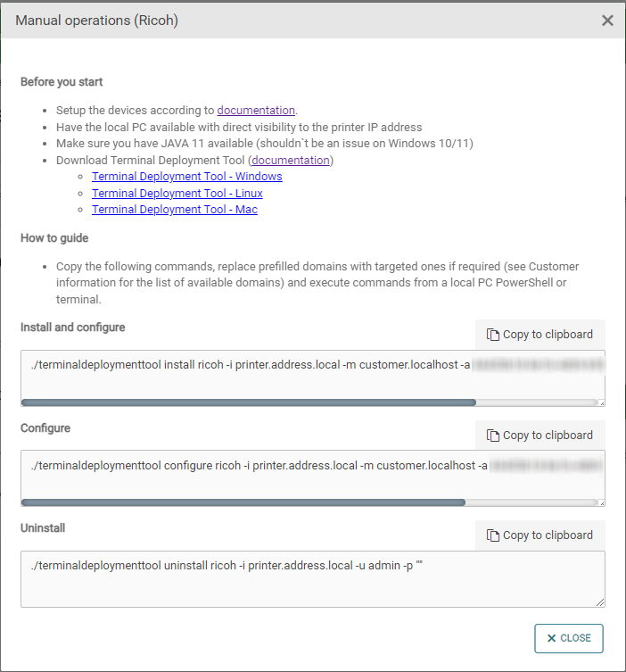Click the copy icon for Configure command

click(x=493, y=436)
